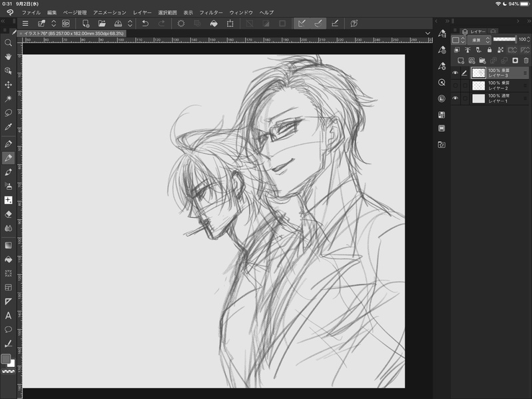Select the Airbrush spray tool
Viewport: 532px width, 399px height.
(8, 186)
